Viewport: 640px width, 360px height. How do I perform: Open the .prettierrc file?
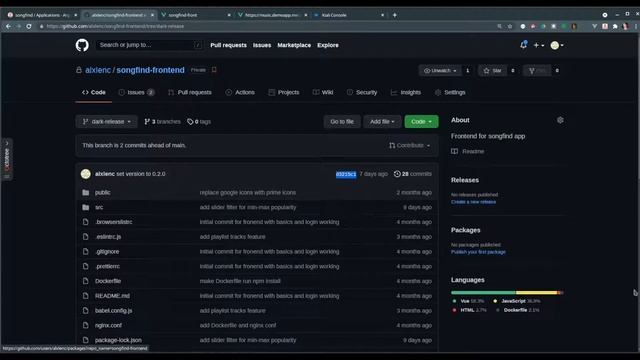(x=107, y=266)
